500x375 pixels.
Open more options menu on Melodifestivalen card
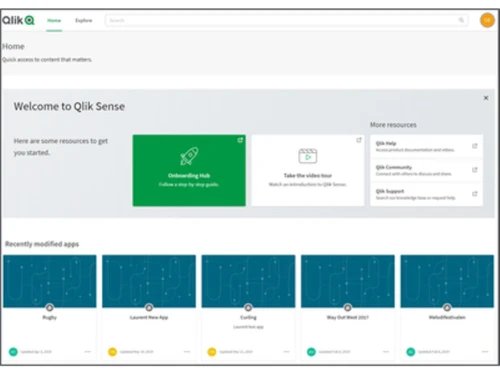[485, 352]
